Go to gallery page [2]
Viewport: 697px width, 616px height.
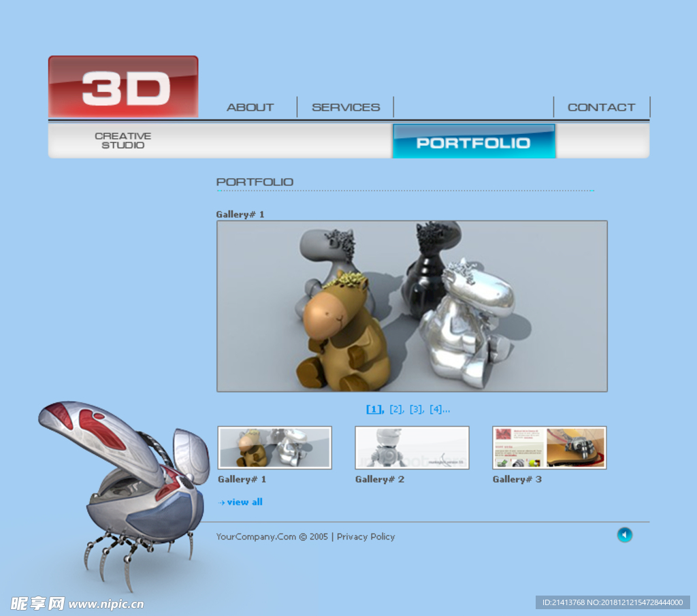point(397,409)
